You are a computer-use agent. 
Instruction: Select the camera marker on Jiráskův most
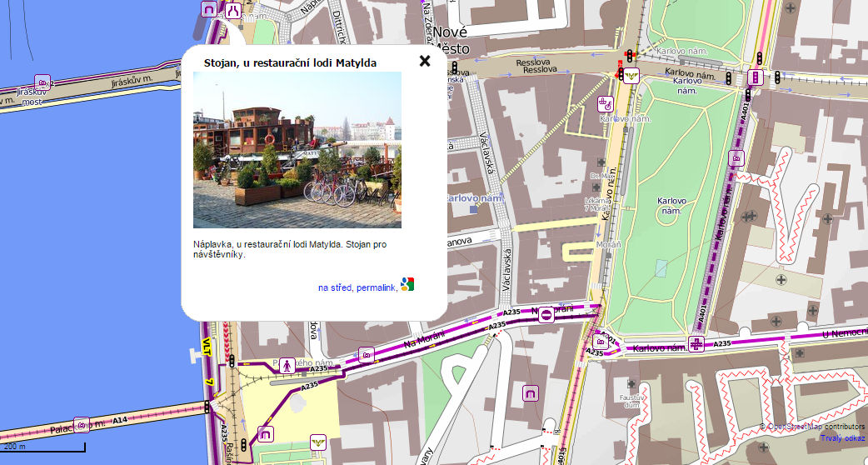[x=42, y=82]
